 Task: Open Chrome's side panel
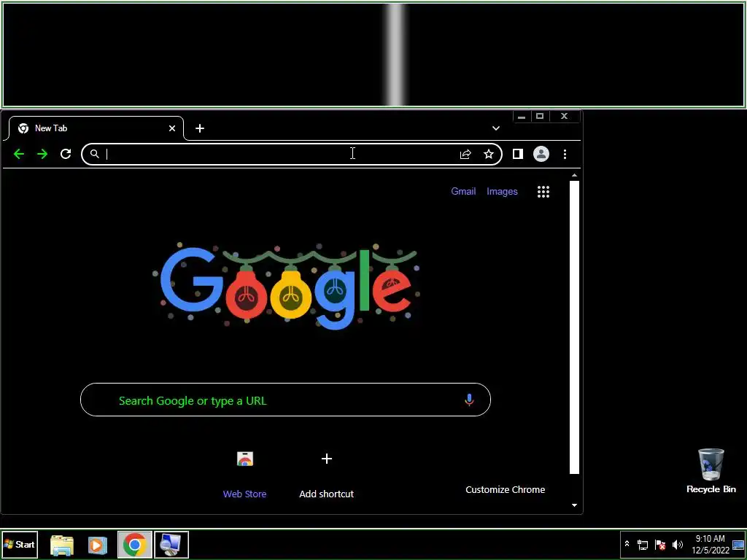pos(518,154)
